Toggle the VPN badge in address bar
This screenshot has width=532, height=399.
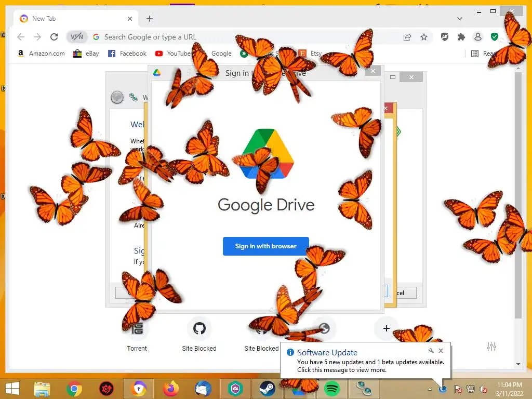[77, 37]
